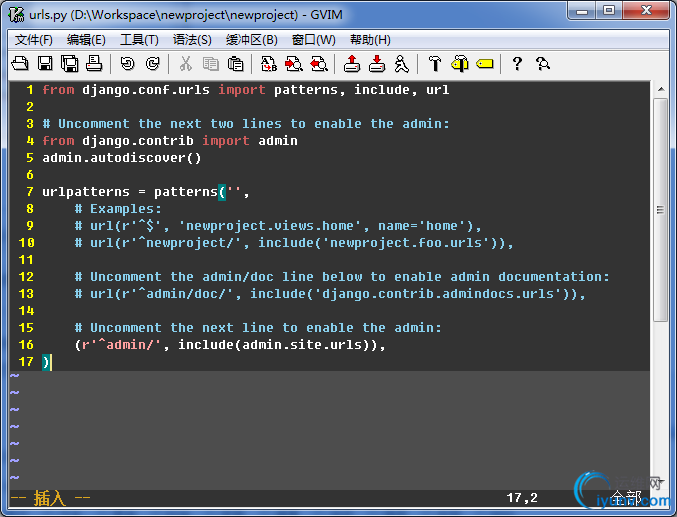The width and height of the screenshot is (677, 517).
Task: Click the Help question mark icon
Action: click(517, 64)
